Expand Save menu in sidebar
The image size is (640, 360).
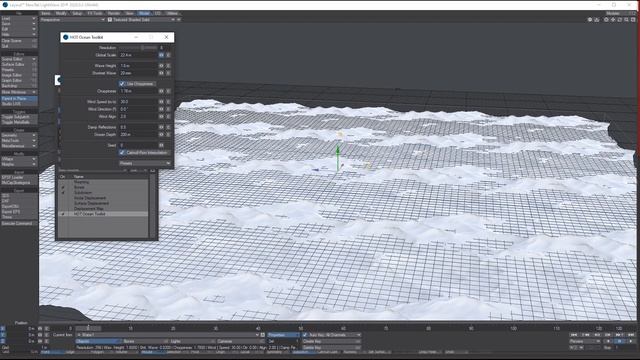tap(19, 24)
